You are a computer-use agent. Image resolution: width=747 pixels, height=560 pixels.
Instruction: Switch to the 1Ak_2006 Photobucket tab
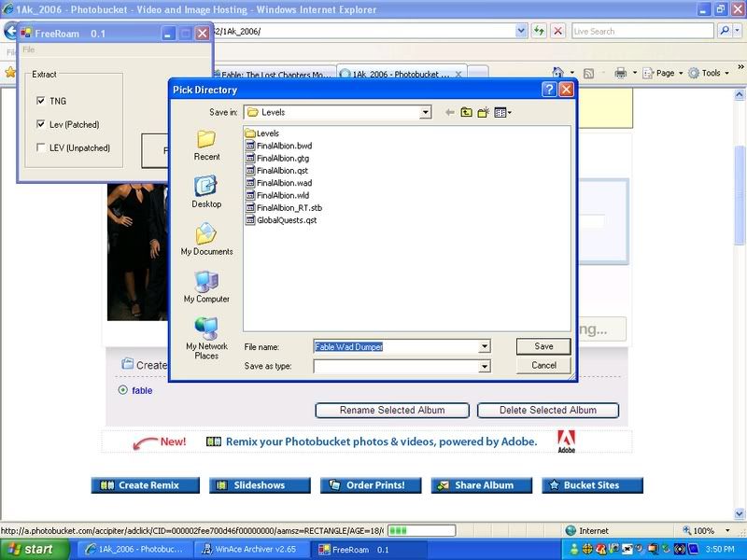coord(402,75)
